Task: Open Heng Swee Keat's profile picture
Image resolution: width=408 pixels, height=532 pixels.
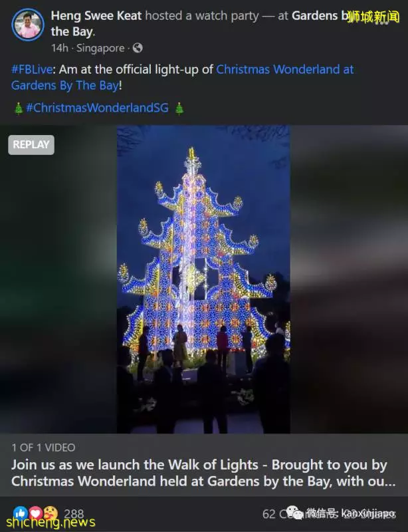Action: click(28, 25)
